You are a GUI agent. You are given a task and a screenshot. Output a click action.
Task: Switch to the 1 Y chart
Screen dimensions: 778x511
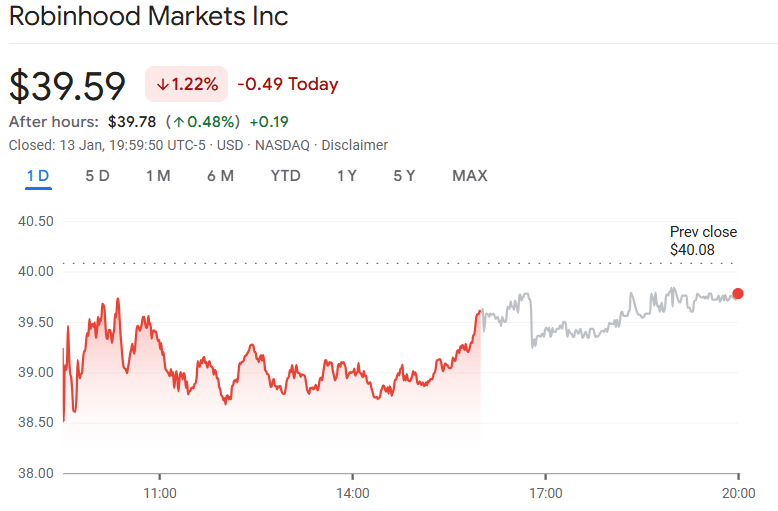pyautogui.click(x=347, y=176)
